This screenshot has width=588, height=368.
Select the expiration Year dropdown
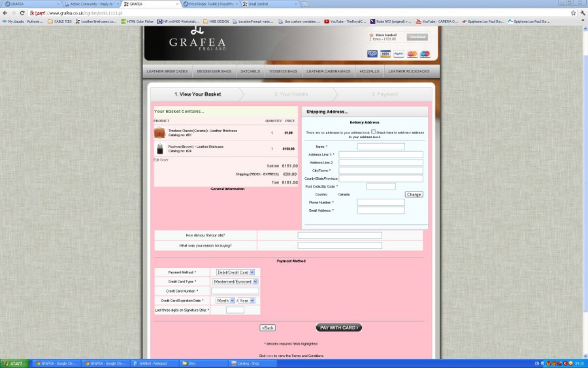click(x=245, y=301)
